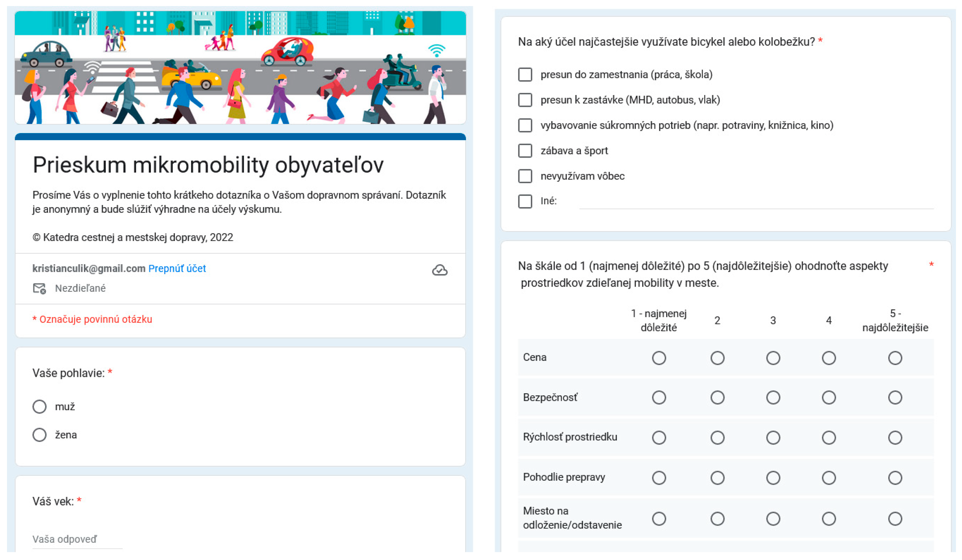Rate Cena as 1 - najmenej dôležité
This screenshot has height=560, width=962.
(659, 358)
